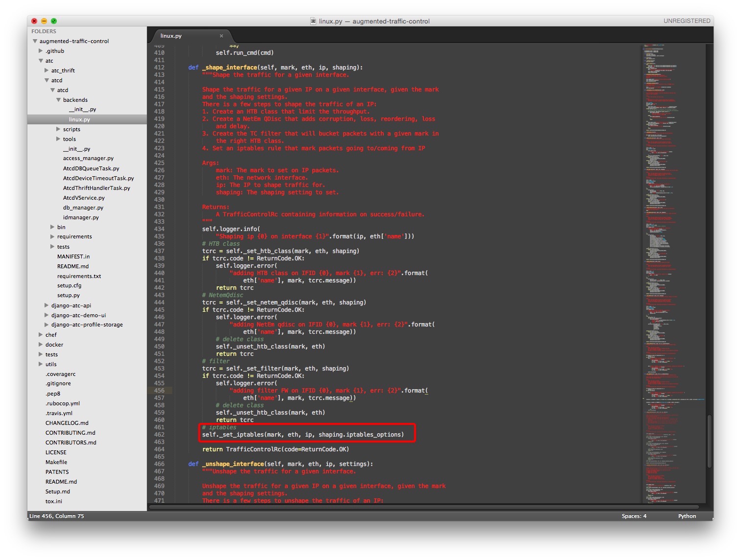
Task: Expand the scripts folder
Action: click(x=59, y=129)
